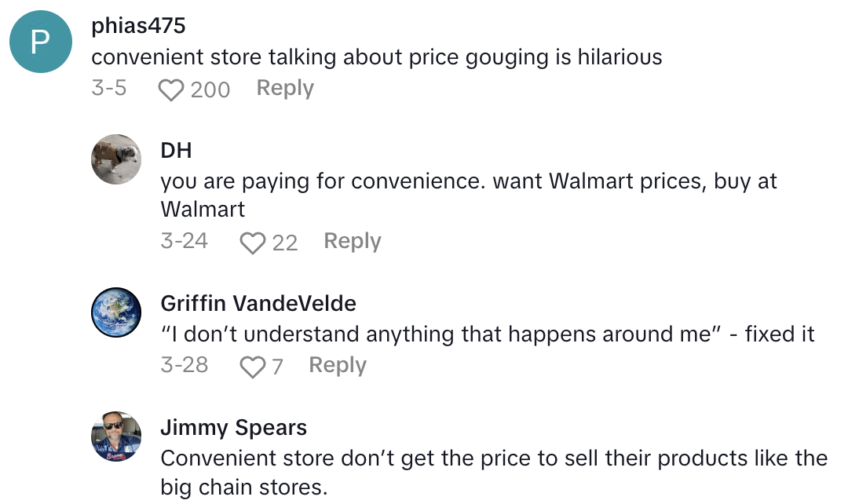Screen dimensions: 848x504
Task: Click the 3-5 timestamp on phias475's comment
Action: pyautogui.click(x=108, y=89)
